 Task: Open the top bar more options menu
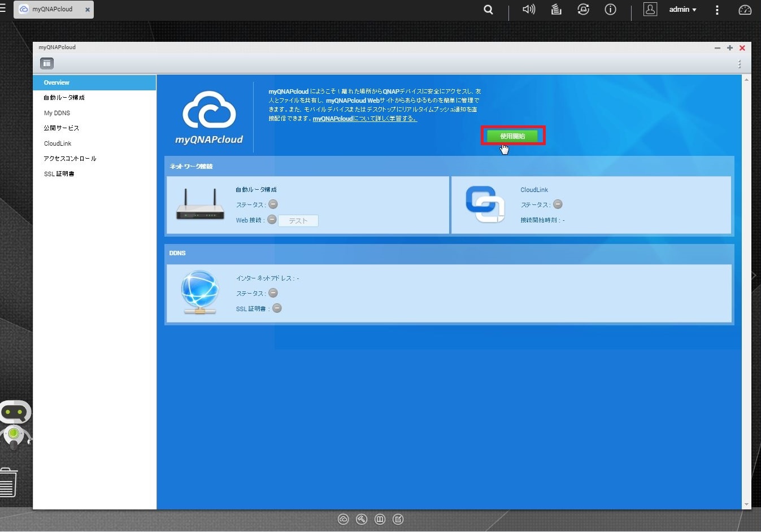[x=717, y=10]
